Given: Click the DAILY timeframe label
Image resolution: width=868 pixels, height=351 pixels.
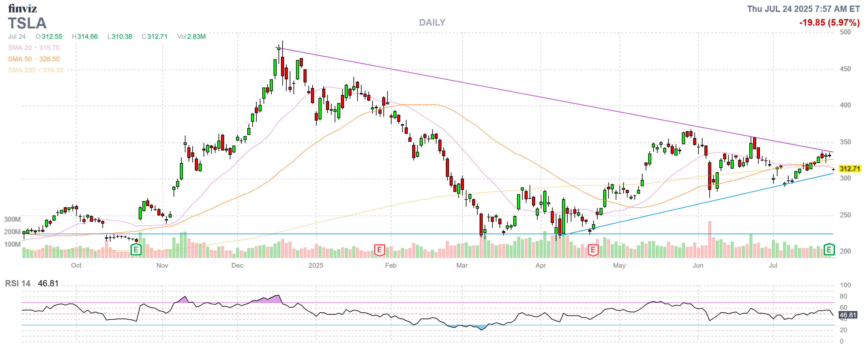Looking at the screenshot, I should [432, 22].
